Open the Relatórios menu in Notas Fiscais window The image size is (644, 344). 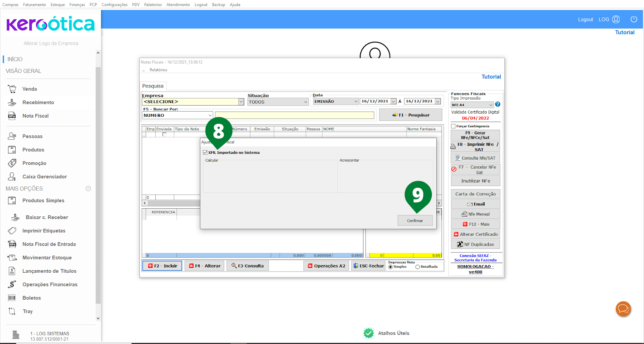point(158,70)
